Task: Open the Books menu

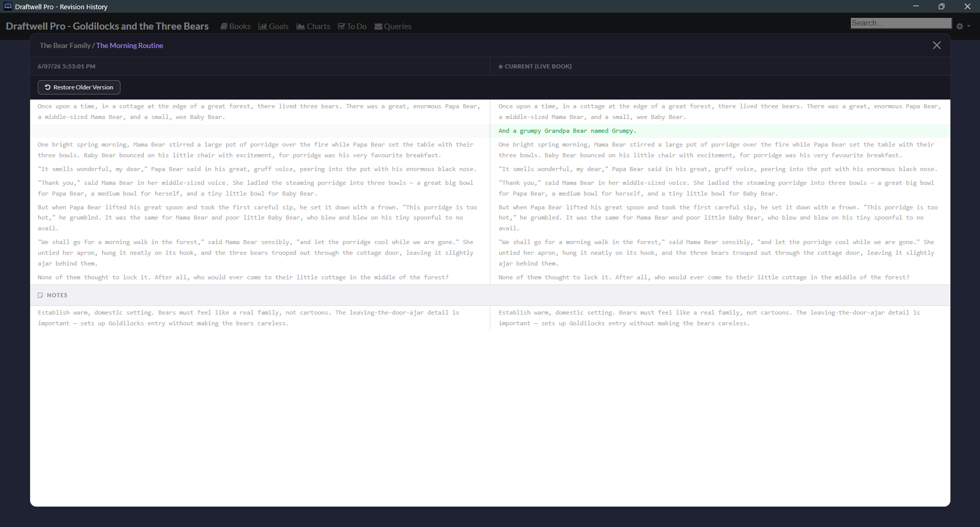Action: tap(235, 27)
